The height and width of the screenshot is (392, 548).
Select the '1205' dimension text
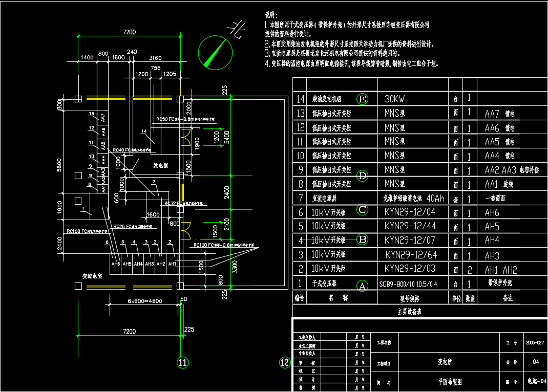coord(170,74)
